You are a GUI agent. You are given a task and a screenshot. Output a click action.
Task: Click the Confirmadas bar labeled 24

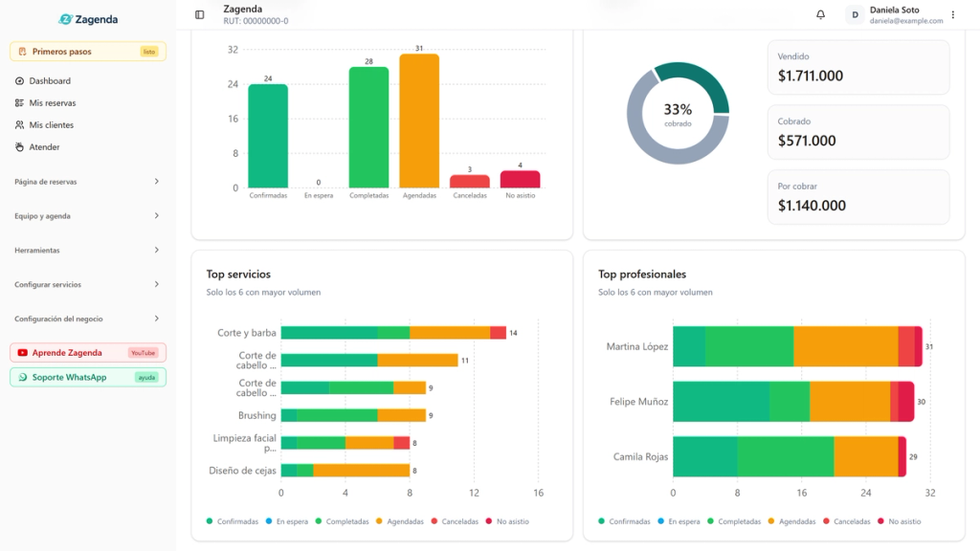[x=268, y=136]
